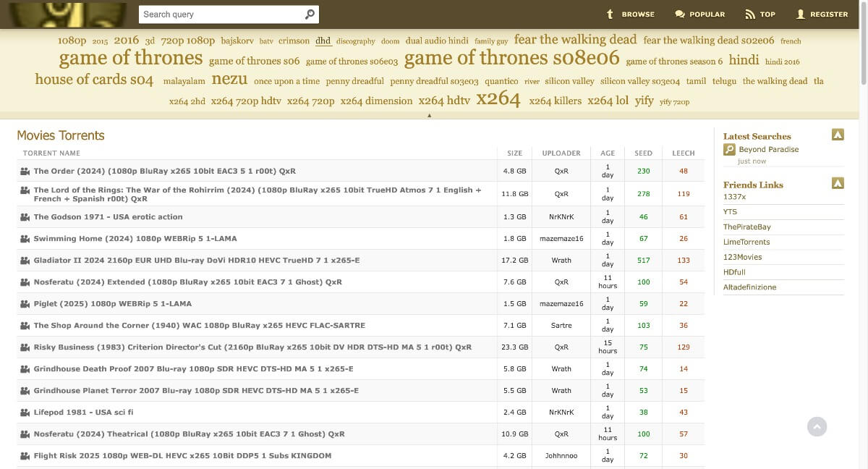Click the magnifying glass search button
The width and height of the screenshot is (868, 469).
309,14
